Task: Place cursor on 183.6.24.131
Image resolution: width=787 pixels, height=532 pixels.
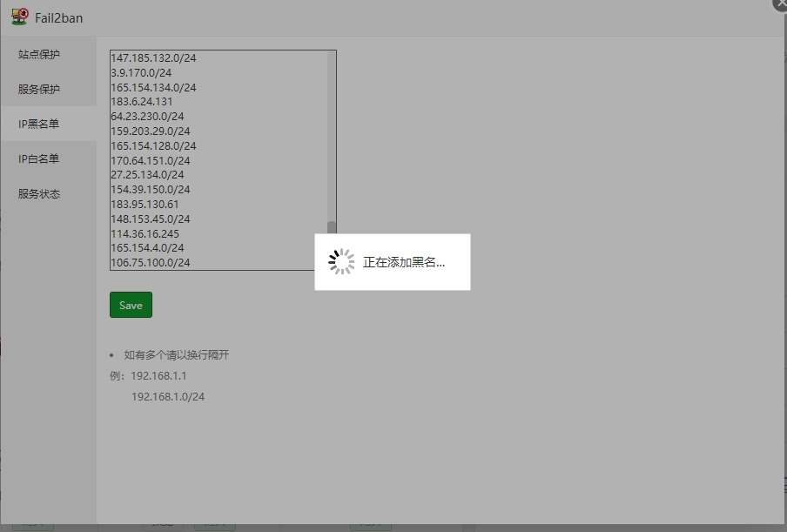Action: click(142, 101)
